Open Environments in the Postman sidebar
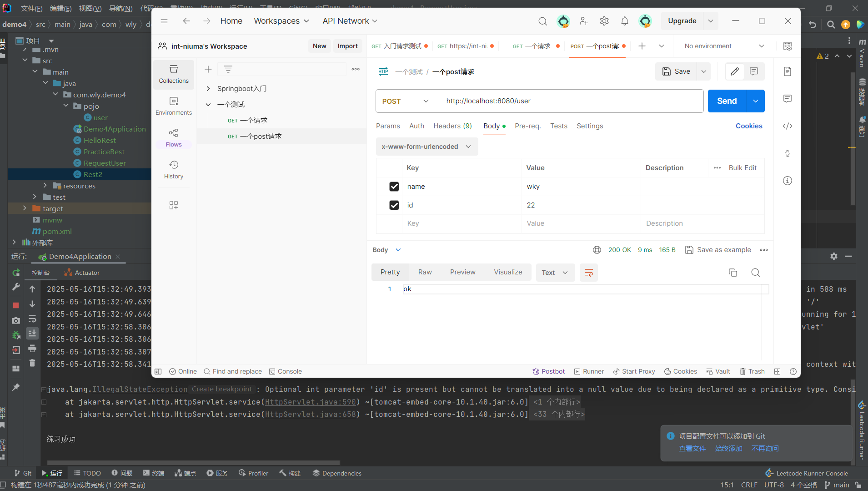The image size is (868, 491). point(174,106)
